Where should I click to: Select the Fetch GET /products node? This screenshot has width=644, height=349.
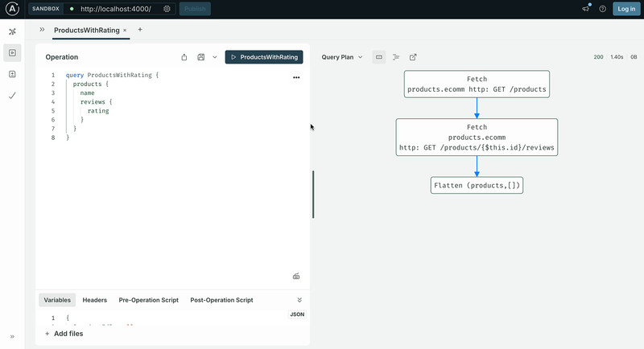(477, 84)
